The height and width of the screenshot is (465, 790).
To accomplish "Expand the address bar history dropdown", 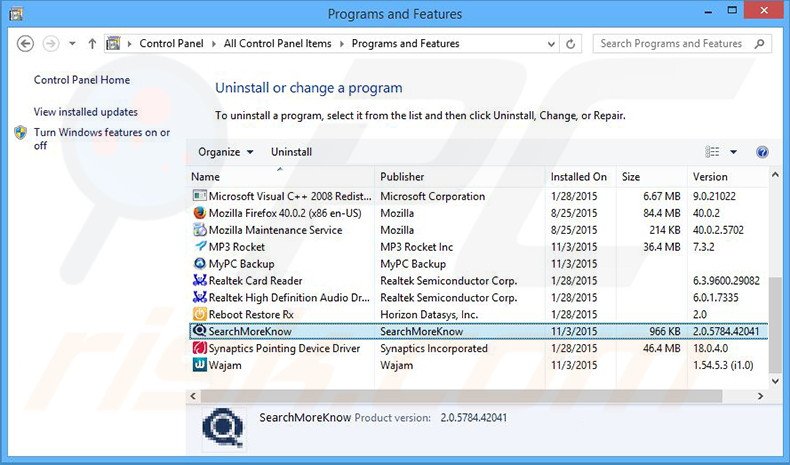I will pos(551,44).
